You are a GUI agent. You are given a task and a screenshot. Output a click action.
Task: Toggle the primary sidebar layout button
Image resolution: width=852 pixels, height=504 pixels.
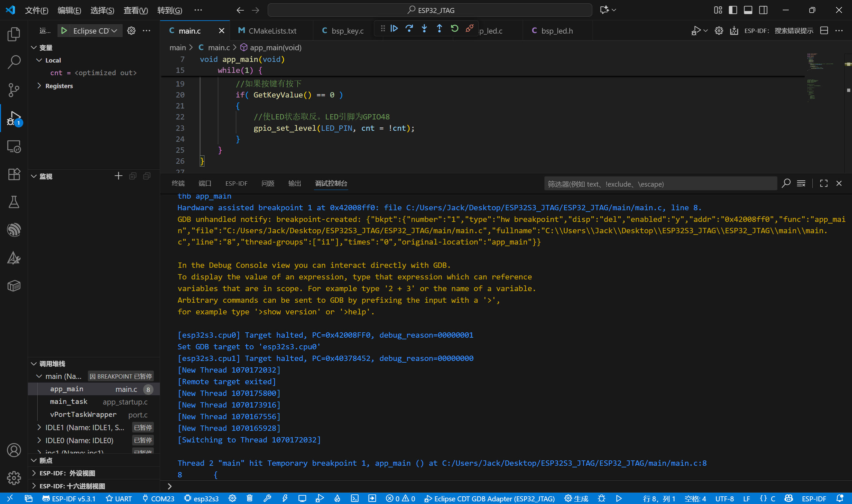pyautogui.click(x=733, y=10)
